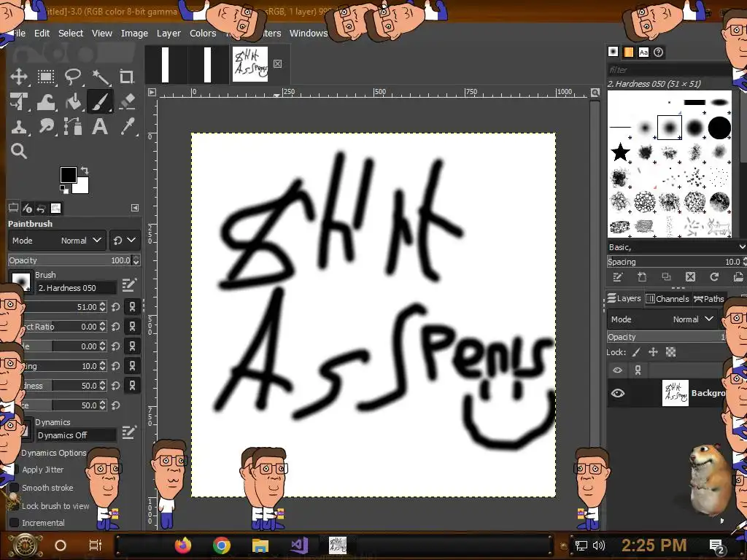
Task: Expand the Dynamics Options section
Action: [53, 453]
